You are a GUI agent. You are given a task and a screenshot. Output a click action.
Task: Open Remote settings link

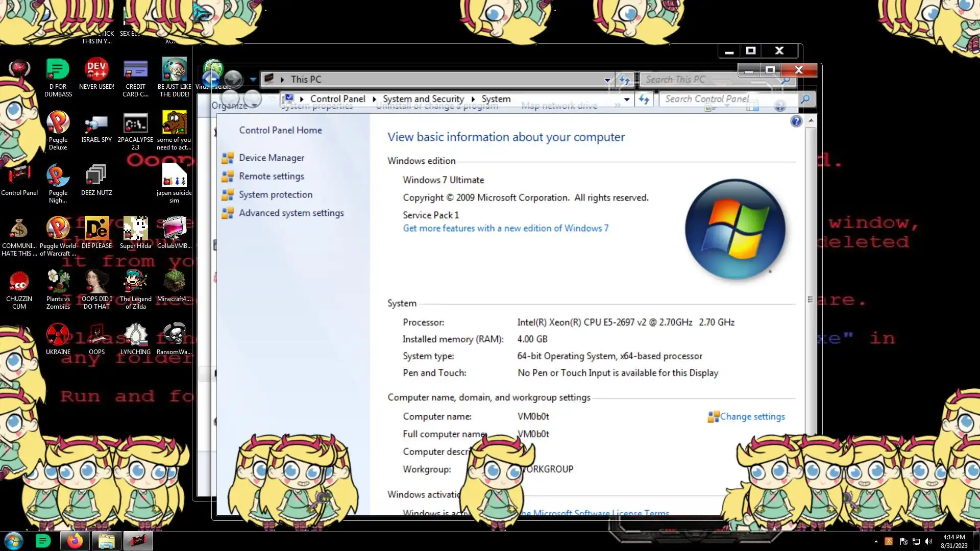point(271,177)
